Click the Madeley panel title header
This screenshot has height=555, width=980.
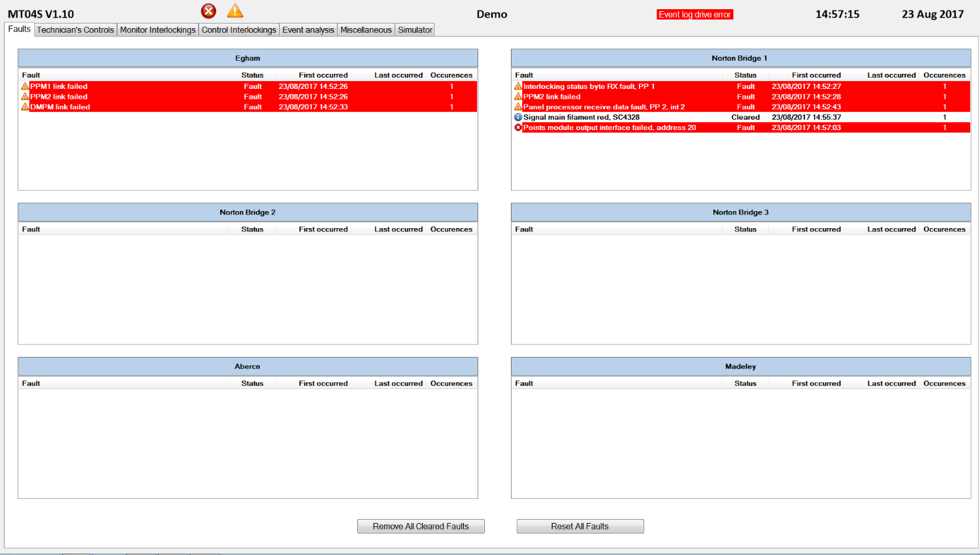pos(741,367)
